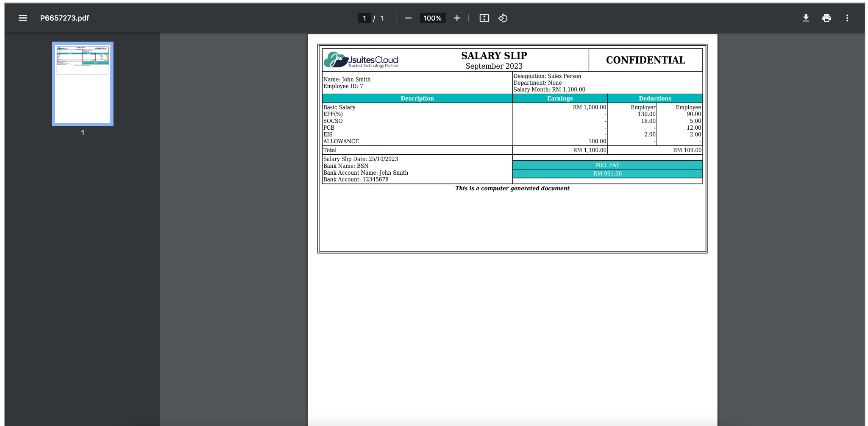Click the CONFIDENTIAL label in the header
Image resolution: width=868 pixels, height=426 pixels.
click(645, 60)
